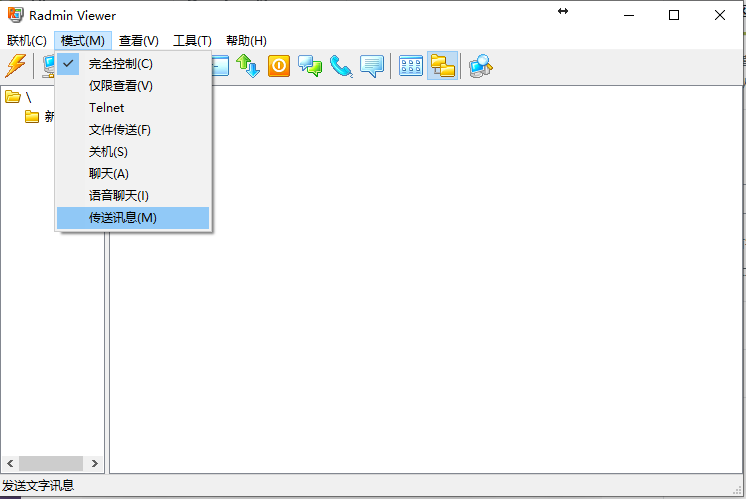Open the 联机(C) menu
This screenshot has height=499, width=746.
coord(27,40)
